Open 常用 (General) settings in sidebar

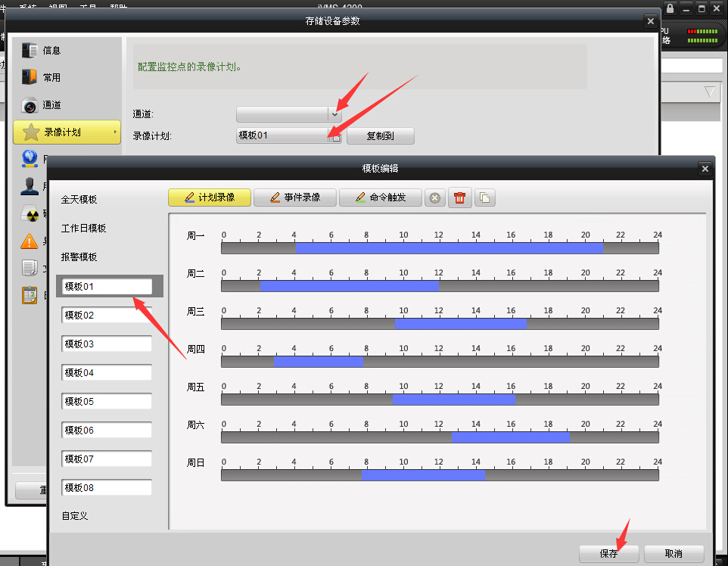(30, 77)
